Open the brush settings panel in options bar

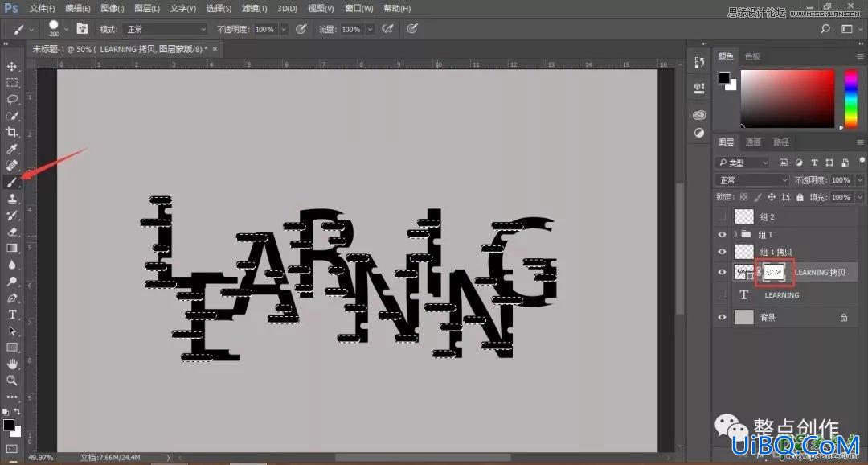(83, 29)
